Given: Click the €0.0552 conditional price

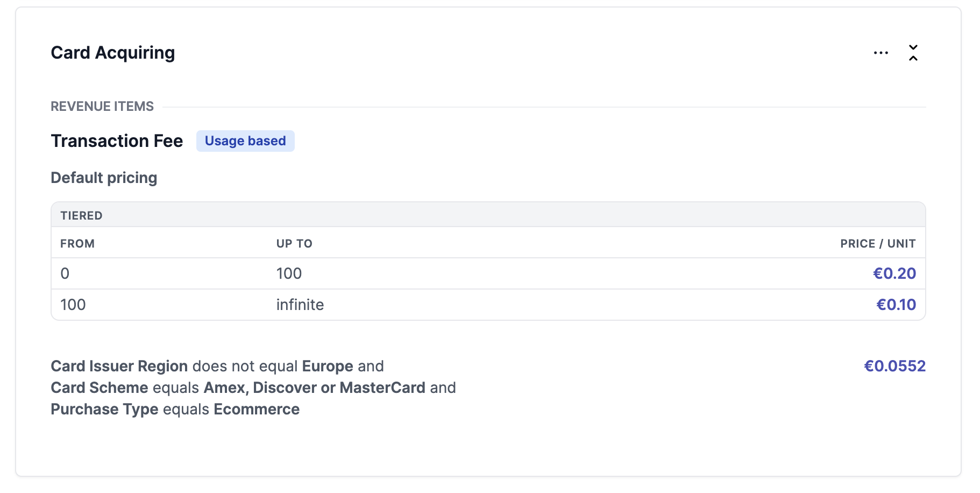Looking at the screenshot, I should (x=894, y=366).
